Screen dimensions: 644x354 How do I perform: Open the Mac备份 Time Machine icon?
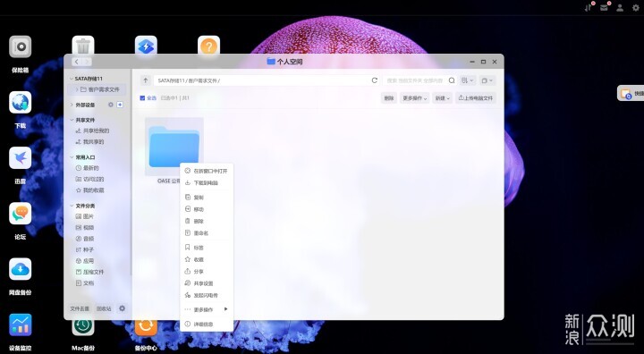(x=83, y=327)
